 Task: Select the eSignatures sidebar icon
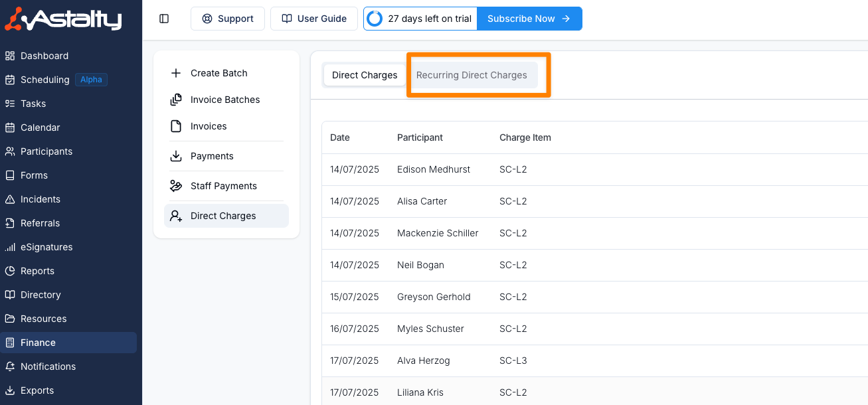pos(10,247)
